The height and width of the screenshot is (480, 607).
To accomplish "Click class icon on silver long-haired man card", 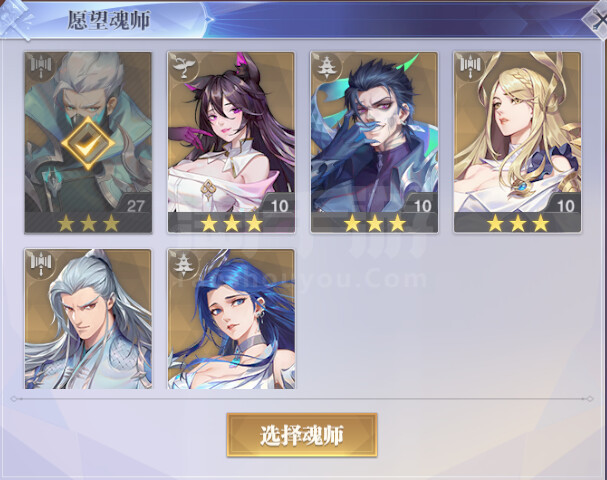I will click(x=41, y=265).
